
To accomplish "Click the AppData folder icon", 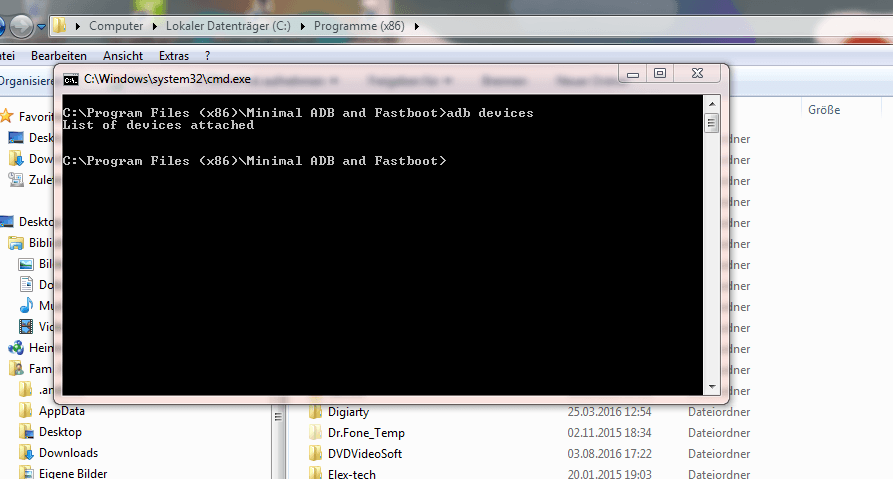I will (x=26, y=411).
